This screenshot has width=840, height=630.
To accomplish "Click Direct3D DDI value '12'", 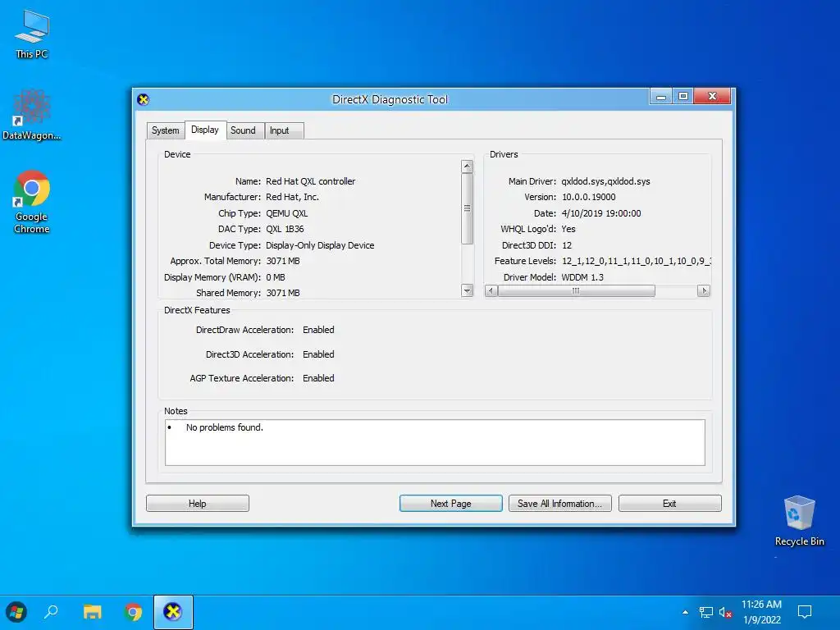I will pyautogui.click(x=567, y=245).
